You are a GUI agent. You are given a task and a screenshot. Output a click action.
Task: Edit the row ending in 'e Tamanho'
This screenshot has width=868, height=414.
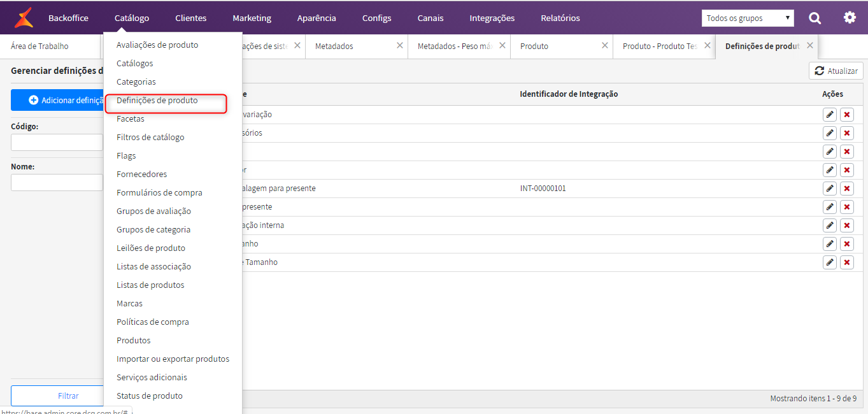click(829, 262)
